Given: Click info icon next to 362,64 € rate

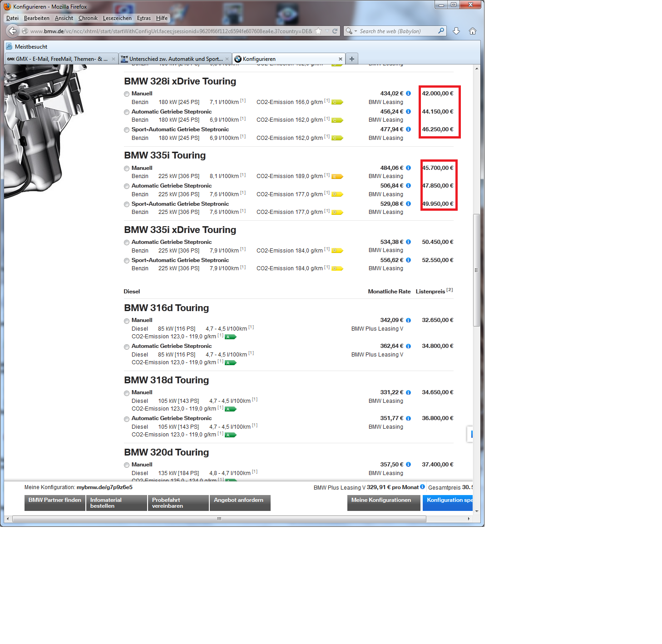Looking at the screenshot, I should pyautogui.click(x=408, y=346).
